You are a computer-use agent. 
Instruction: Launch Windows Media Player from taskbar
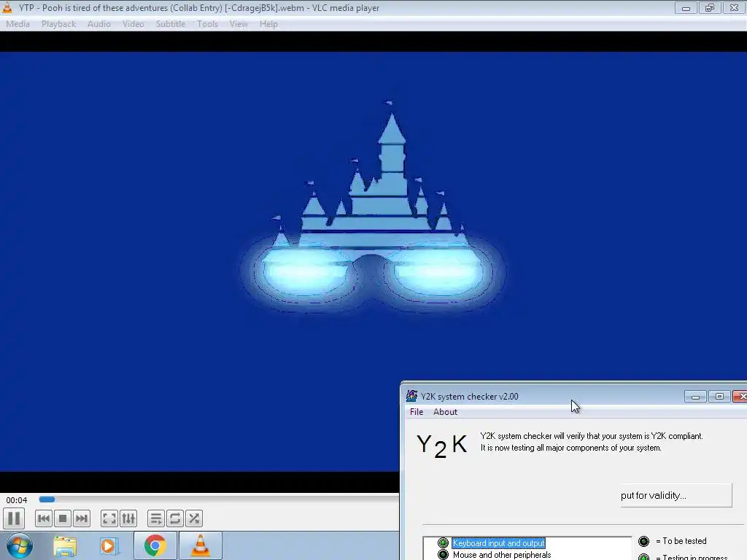(108, 546)
